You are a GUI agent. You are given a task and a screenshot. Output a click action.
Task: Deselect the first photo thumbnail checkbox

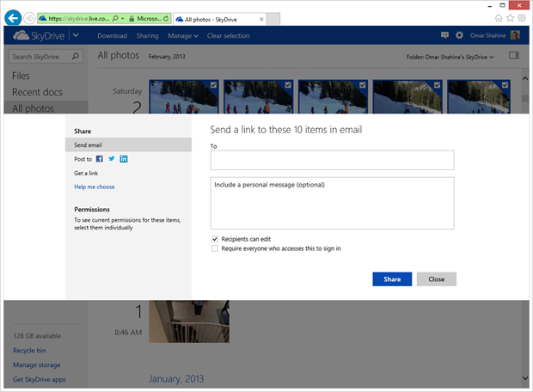(211, 85)
